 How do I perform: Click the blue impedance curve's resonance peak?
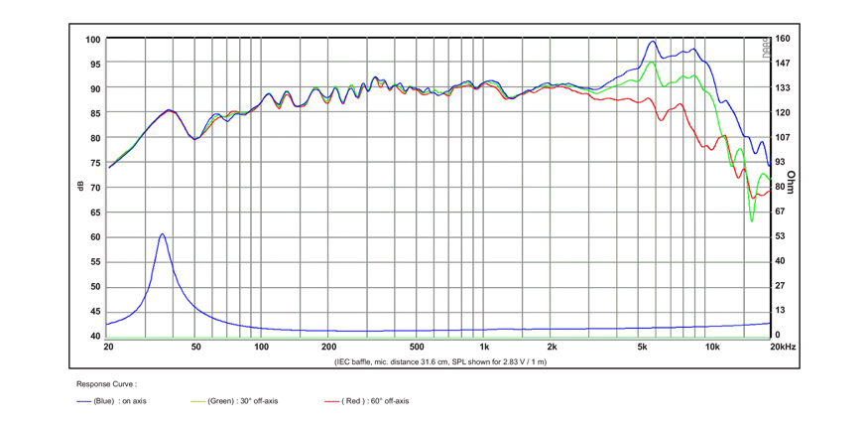pyautogui.click(x=162, y=234)
